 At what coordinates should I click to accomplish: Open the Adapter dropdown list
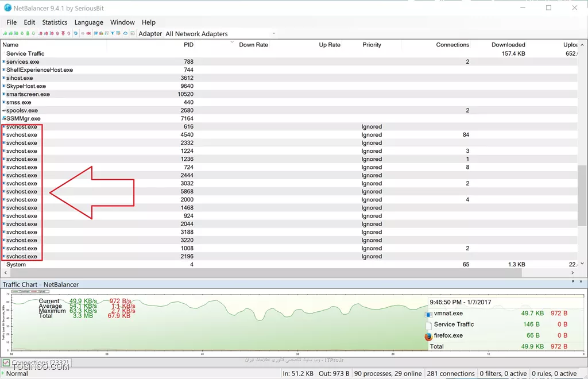click(x=274, y=33)
